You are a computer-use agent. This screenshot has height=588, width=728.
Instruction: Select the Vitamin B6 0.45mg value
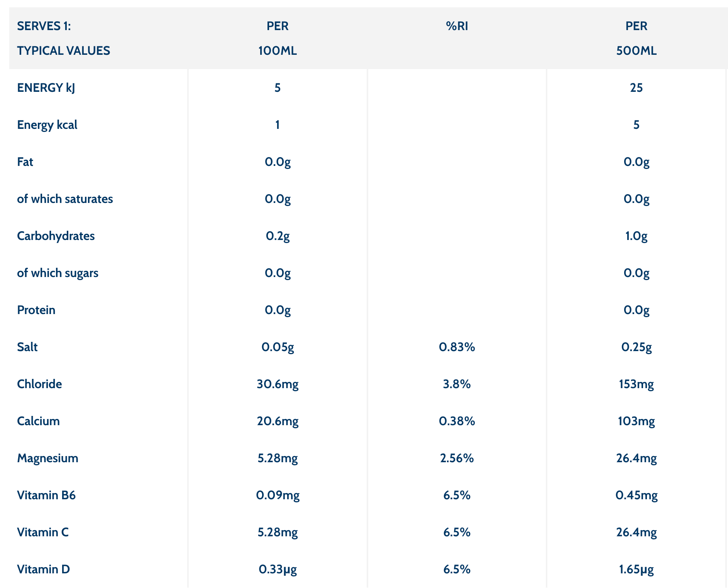pyautogui.click(x=636, y=495)
